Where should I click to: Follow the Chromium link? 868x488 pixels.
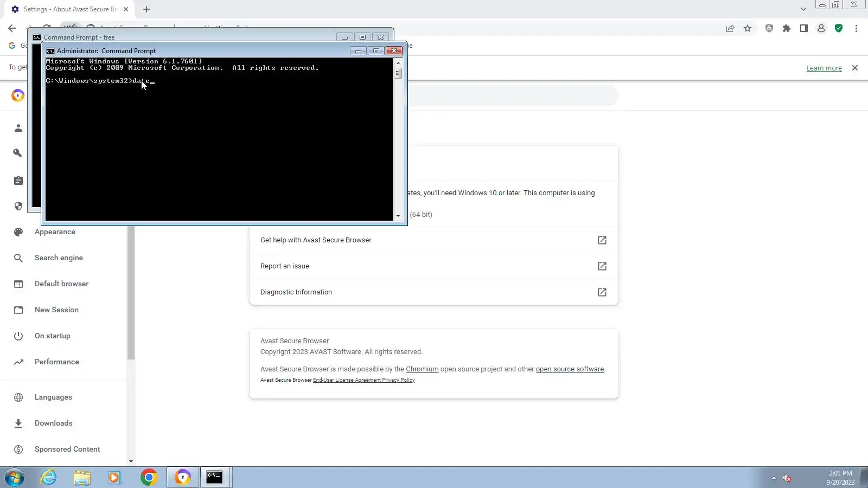tap(422, 369)
